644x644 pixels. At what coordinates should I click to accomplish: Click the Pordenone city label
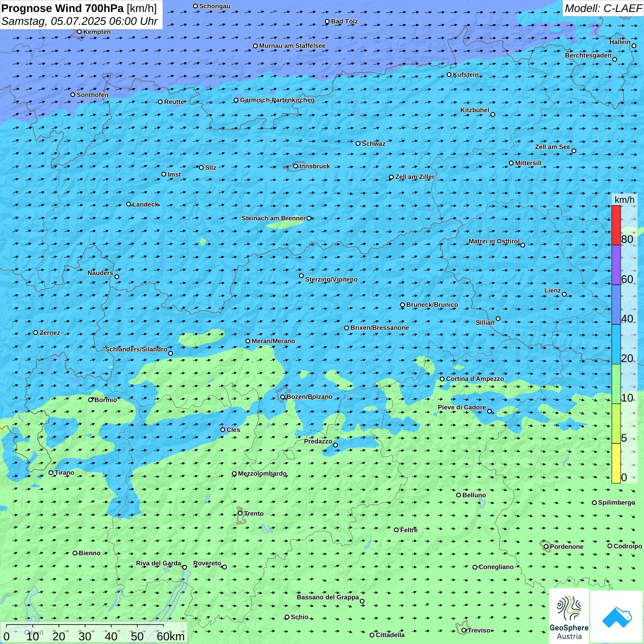(567, 546)
